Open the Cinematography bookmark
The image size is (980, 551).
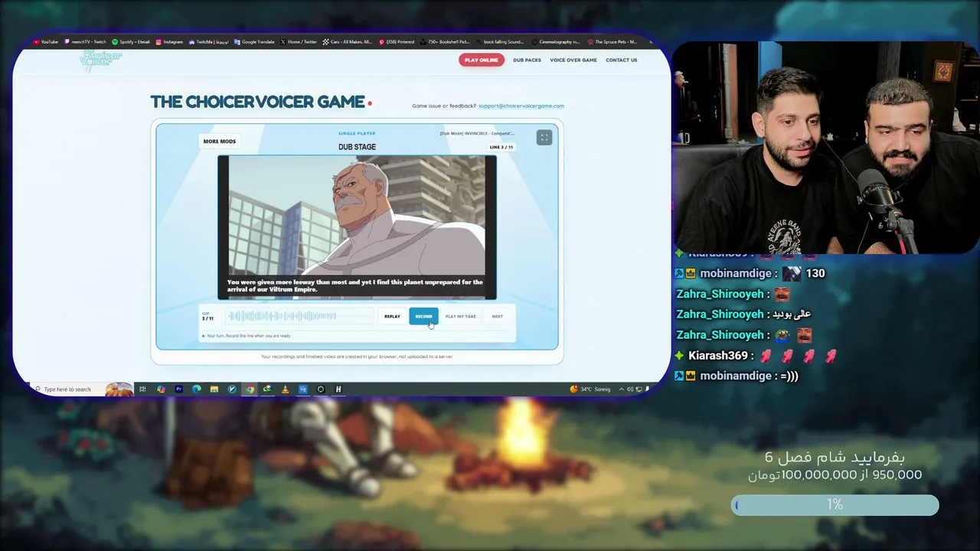[x=556, y=42]
